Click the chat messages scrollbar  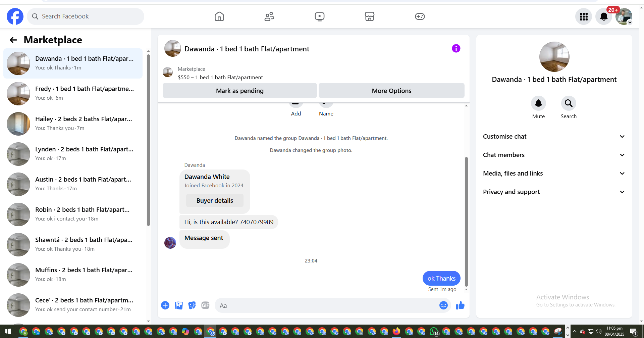(x=466, y=222)
